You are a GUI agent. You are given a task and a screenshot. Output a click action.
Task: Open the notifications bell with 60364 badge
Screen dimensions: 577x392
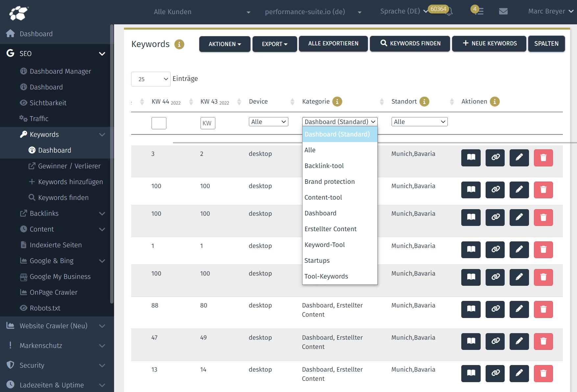[449, 12]
